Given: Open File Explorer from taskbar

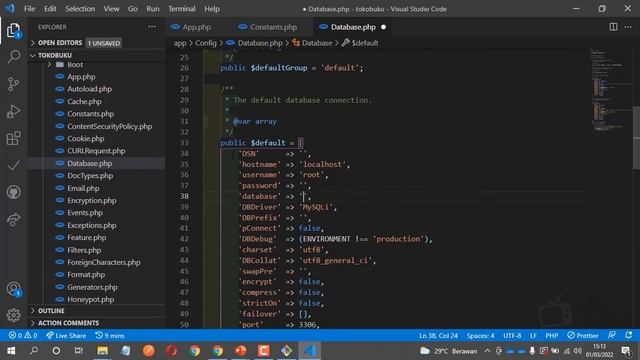Looking at the screenshot, I should [102, 351].
